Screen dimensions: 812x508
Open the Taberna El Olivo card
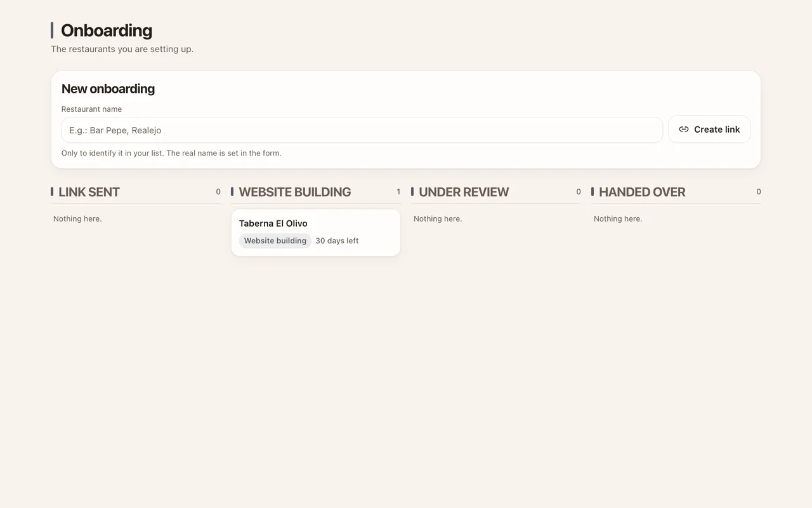coord(316,232)
